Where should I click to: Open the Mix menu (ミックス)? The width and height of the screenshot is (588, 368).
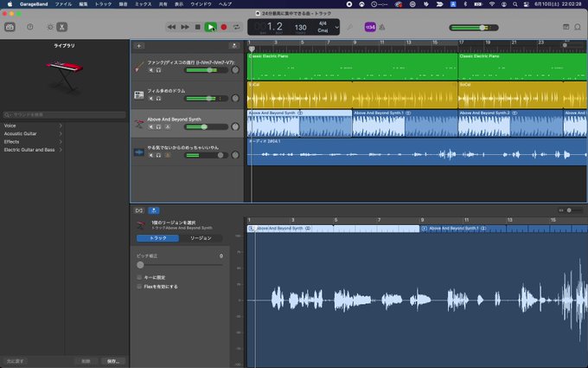pyautogui.click(x=144, y=4)
